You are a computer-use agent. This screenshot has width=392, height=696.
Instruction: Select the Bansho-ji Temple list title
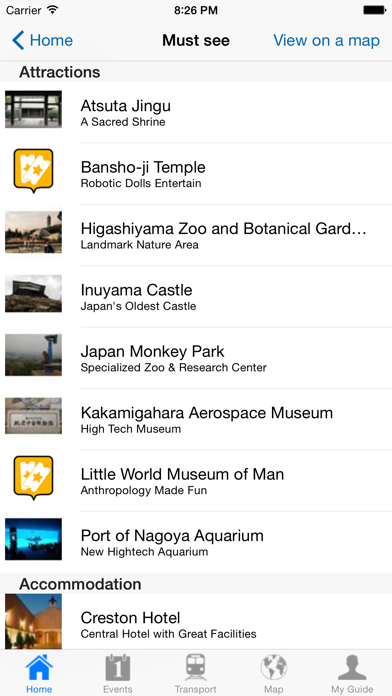click(143, 167)
